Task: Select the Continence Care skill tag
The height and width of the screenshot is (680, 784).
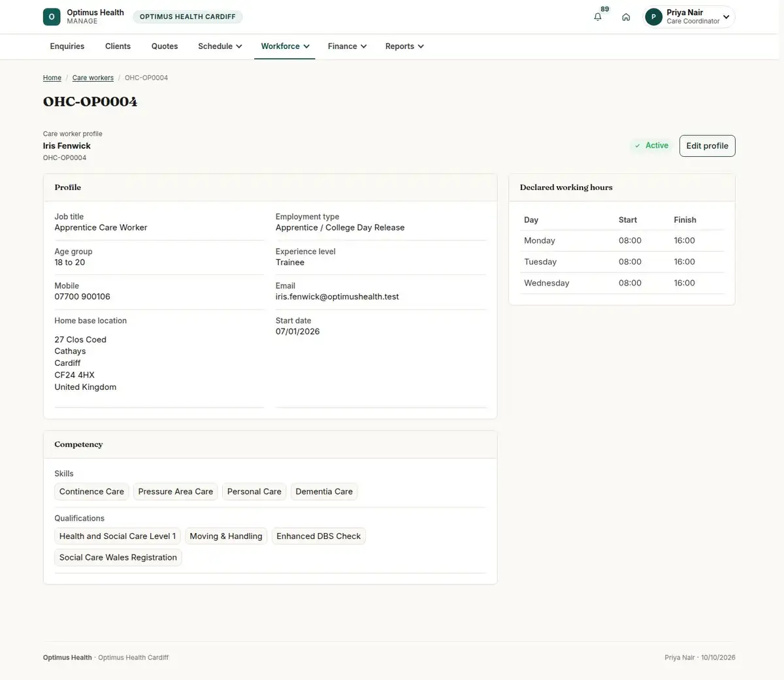Action: 91,492
